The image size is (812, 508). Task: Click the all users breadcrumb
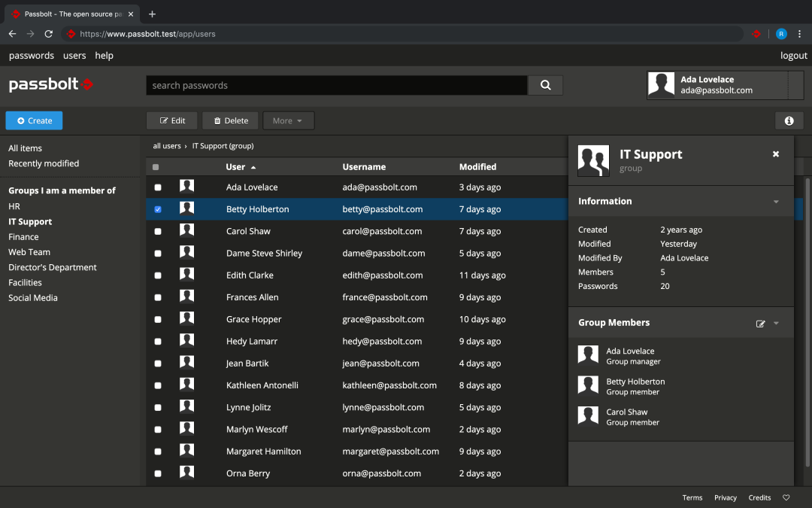(x=167, y=146)
